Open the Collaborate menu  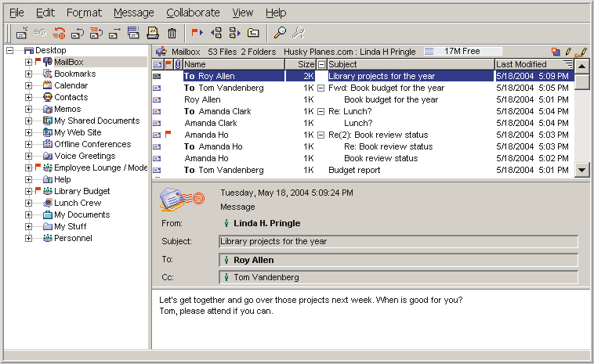tap(194, 13)
